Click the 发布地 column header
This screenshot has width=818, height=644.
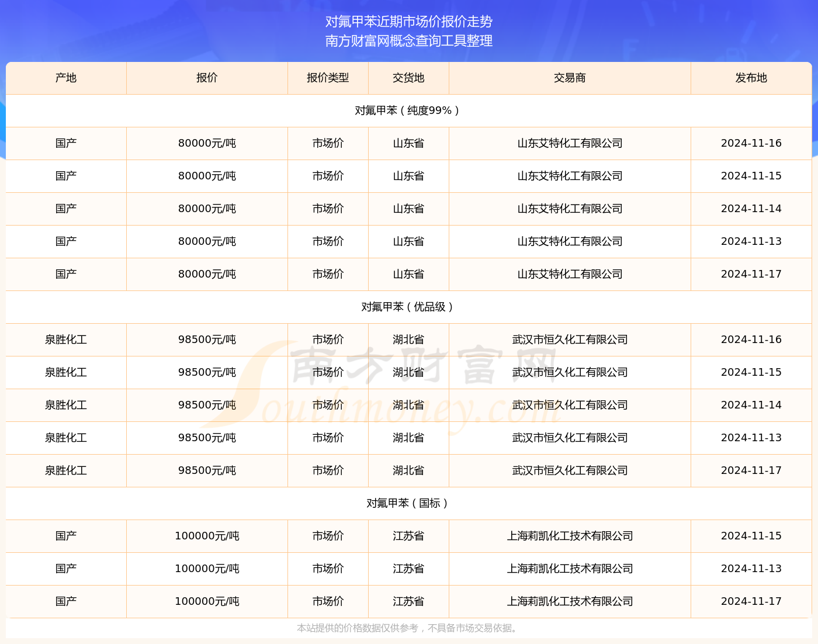click(x=751, y=78)
